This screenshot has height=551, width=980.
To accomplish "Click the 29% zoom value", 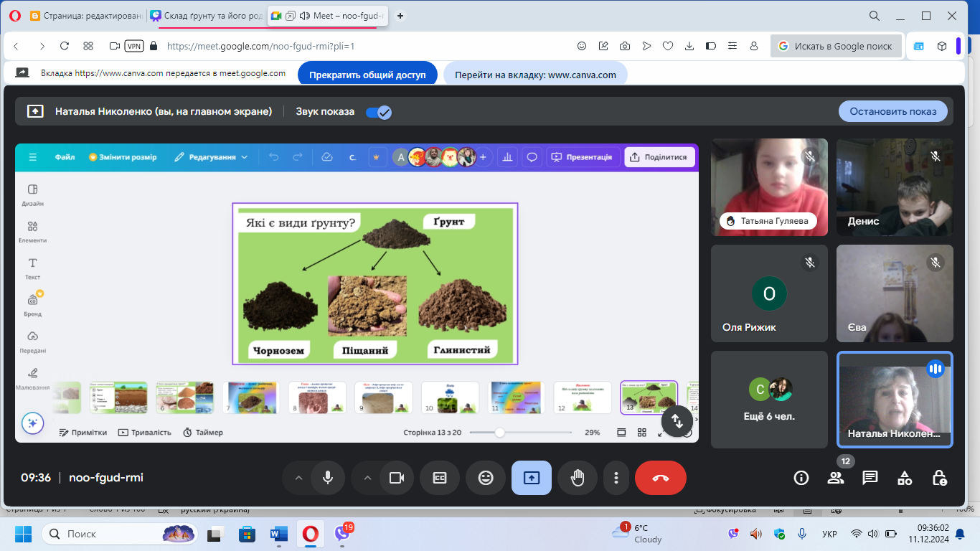I will click(593, 433).
